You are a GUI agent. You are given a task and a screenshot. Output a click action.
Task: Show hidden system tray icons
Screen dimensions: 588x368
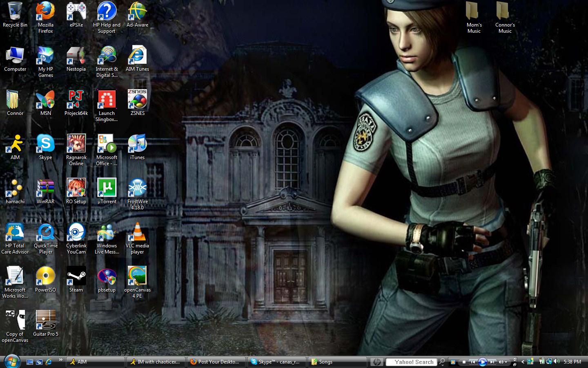[523, 362]
